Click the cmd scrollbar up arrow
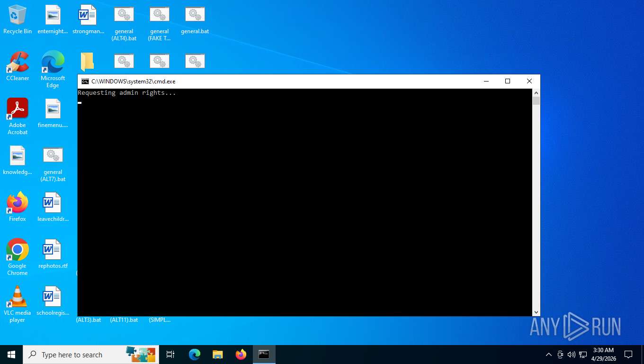This screenshot has width=644, height=364. point(536,92)
